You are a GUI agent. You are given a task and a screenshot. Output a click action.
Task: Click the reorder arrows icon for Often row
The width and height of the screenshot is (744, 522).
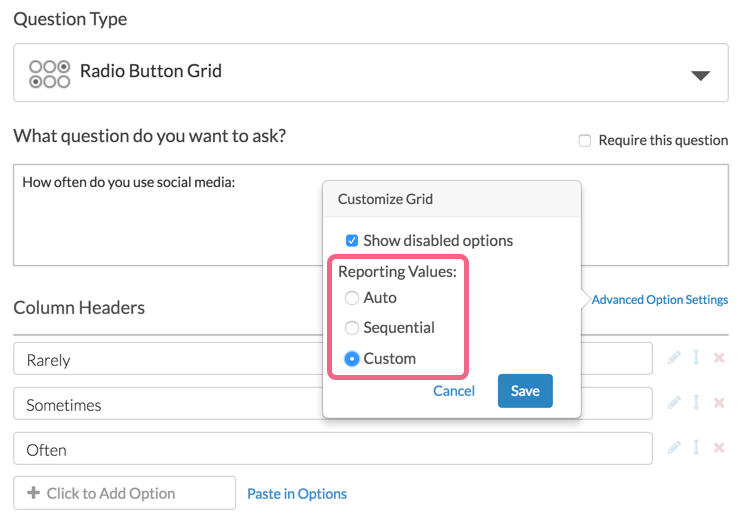696,448
